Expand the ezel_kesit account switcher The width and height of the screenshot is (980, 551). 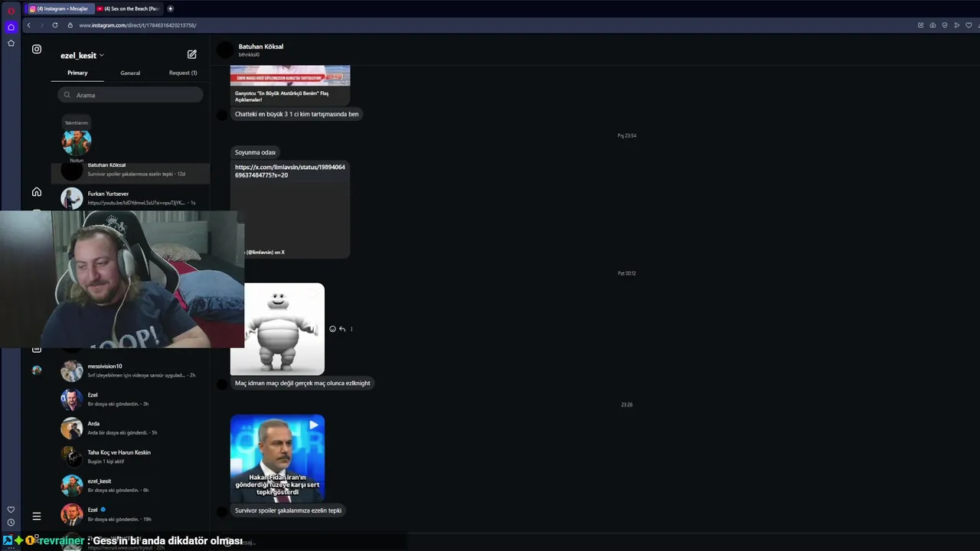(82, 55)
